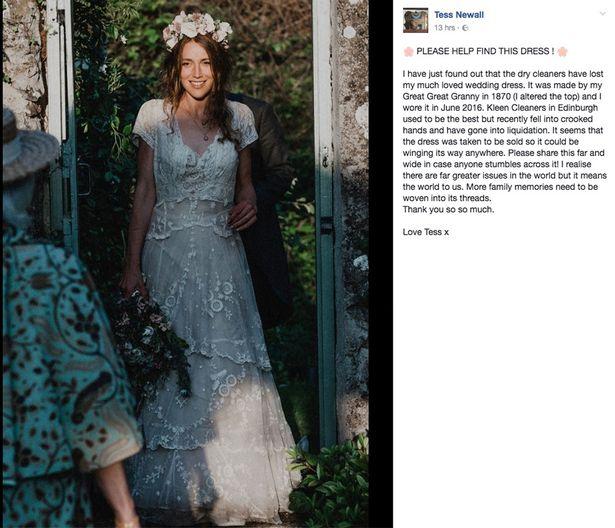This screenshot has width=615, height=528.
Task: Click the 'Thank you so so much.' line
Action: [448, 209]
